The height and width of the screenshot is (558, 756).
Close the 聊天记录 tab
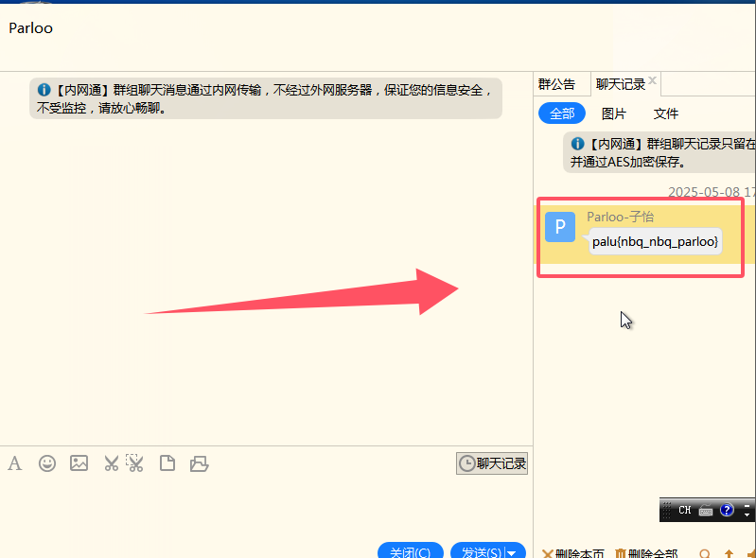click(x=653, y=80)
